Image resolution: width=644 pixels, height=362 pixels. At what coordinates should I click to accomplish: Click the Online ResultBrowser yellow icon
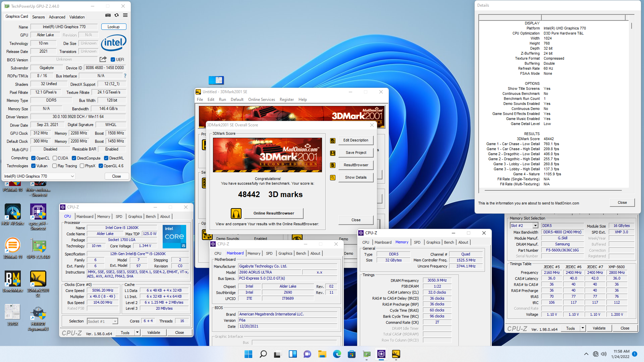(x=236, y=213)
